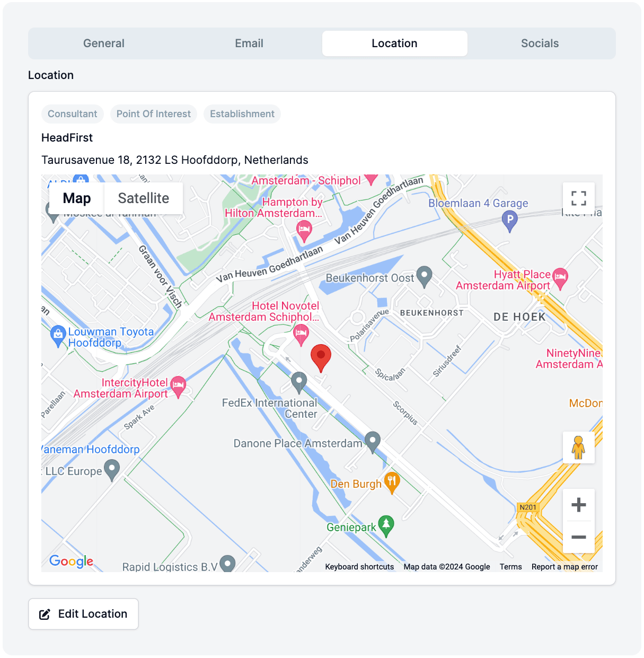Click the IntercityHotel Amsterdam Airport pin

(178, 387)
